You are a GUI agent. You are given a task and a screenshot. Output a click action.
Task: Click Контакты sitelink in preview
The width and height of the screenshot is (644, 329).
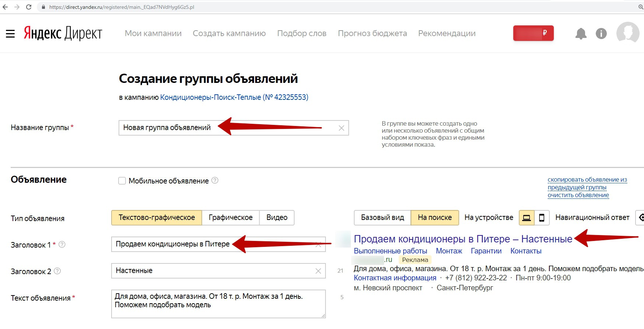coord(526,251)
